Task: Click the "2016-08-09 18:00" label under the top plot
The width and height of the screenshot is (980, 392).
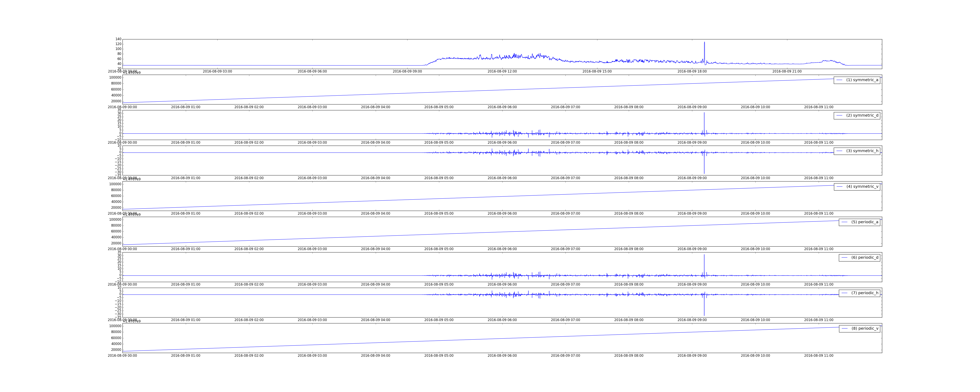Action: click(x=692, y=72)
